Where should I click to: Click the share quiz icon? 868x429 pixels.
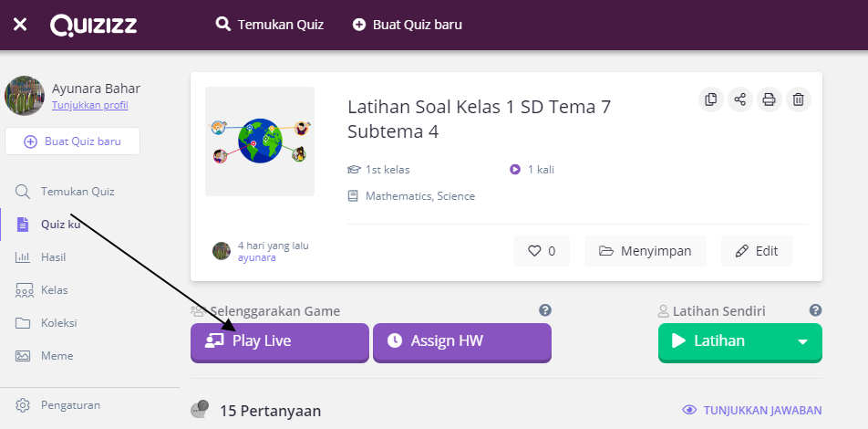(x=740, y=99)
